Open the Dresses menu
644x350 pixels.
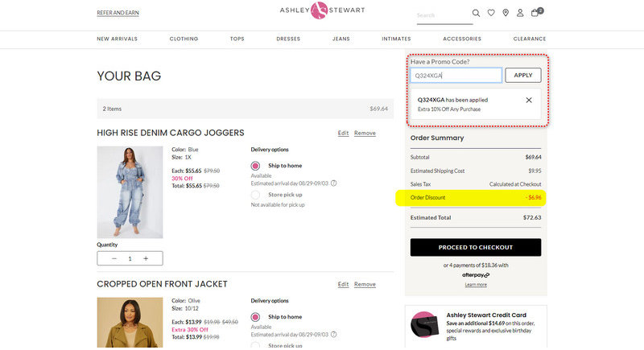(x=288, y=39)
